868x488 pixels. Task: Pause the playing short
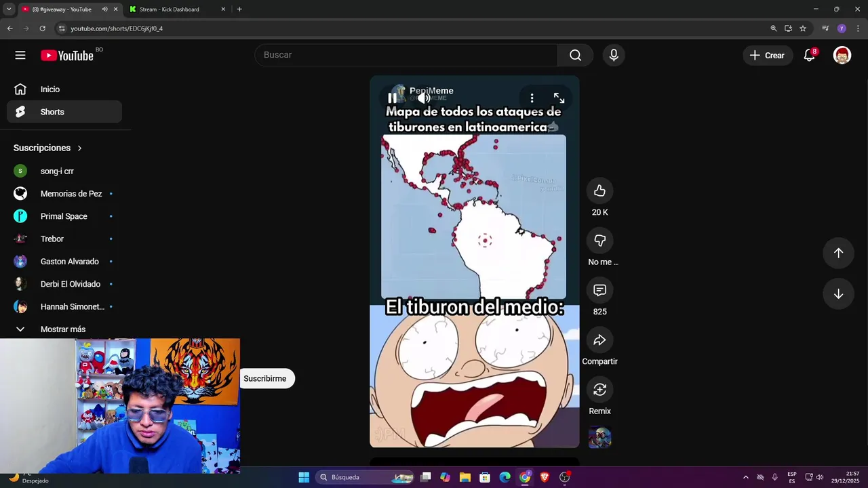click(392, 98)
